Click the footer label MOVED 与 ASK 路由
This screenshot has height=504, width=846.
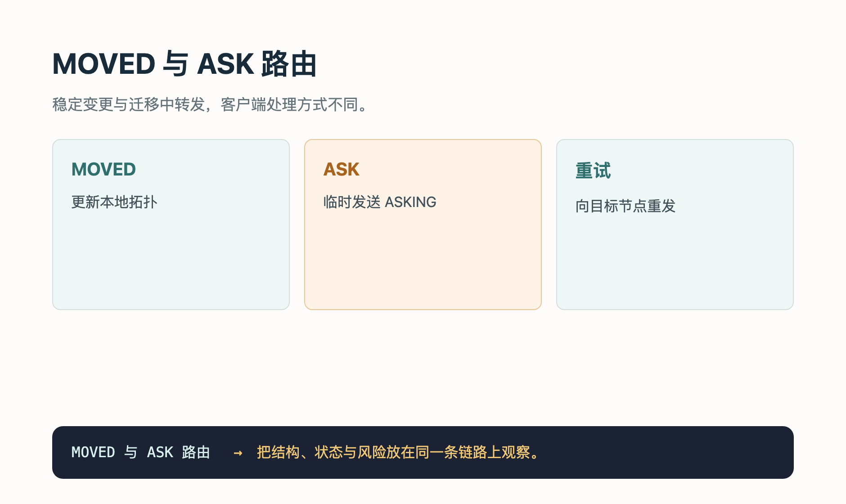(x=141, y=452)
